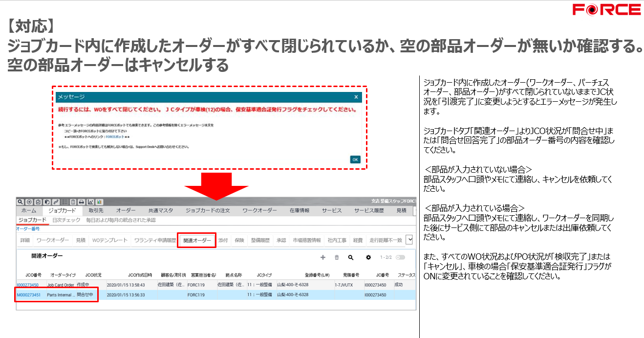The height and width of the screenshot is (338, 644).
Task: Open the list settings gear icon
Action: 368,257
